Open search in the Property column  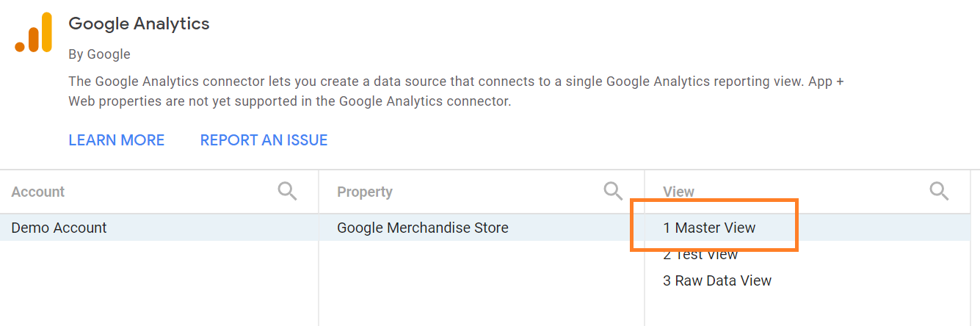(x=613, y=192)
